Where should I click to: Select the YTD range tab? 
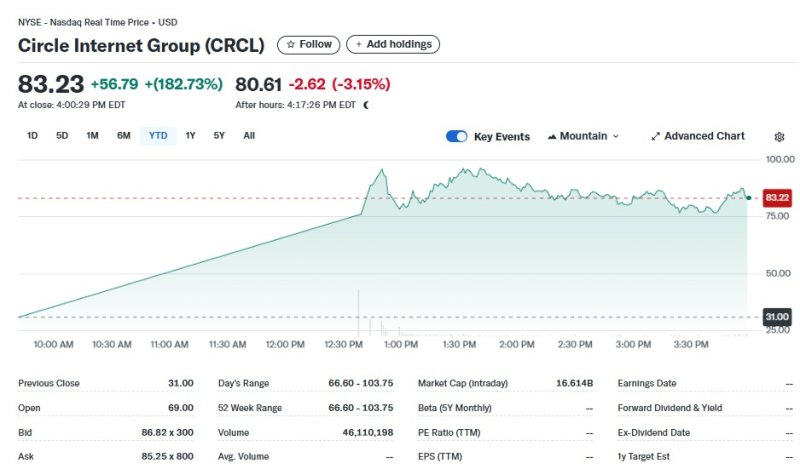tap(158, 135)
